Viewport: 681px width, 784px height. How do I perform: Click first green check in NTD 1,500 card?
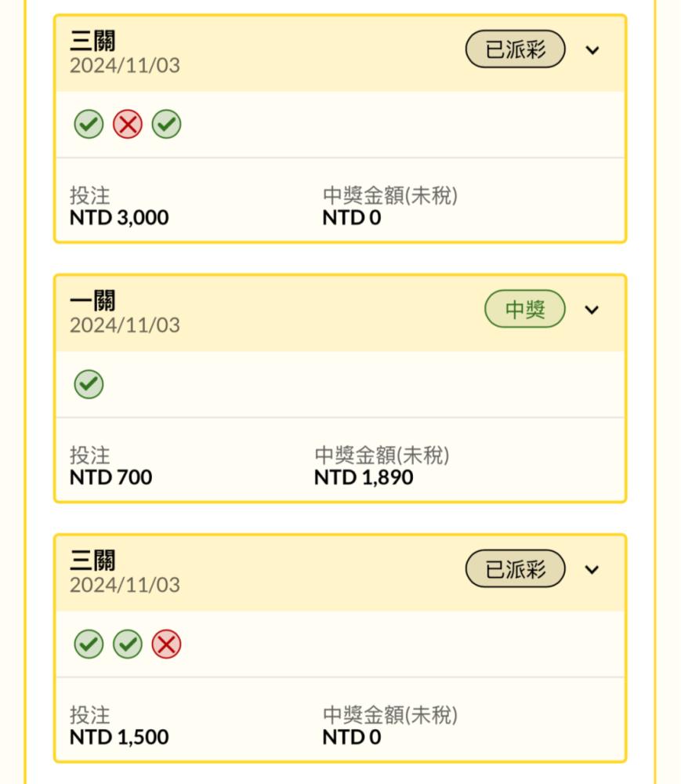point(89,644)
